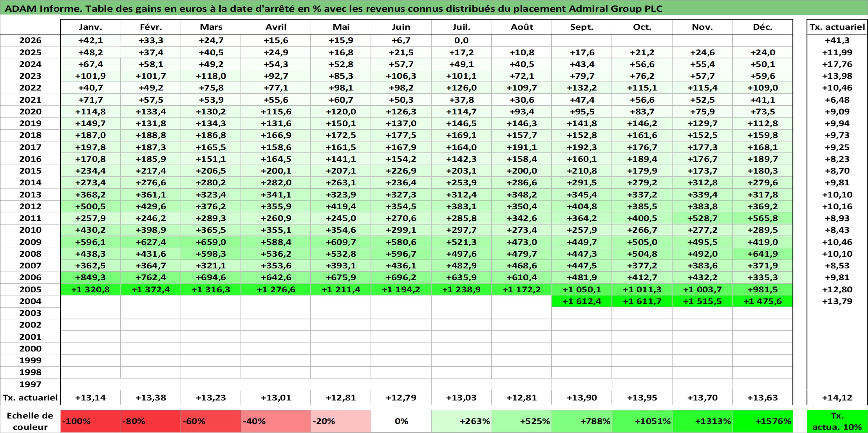Viewport: 868px width, 433px height.
Task: Click the +189,7 cell in December 2016
Action: (763, 159)
